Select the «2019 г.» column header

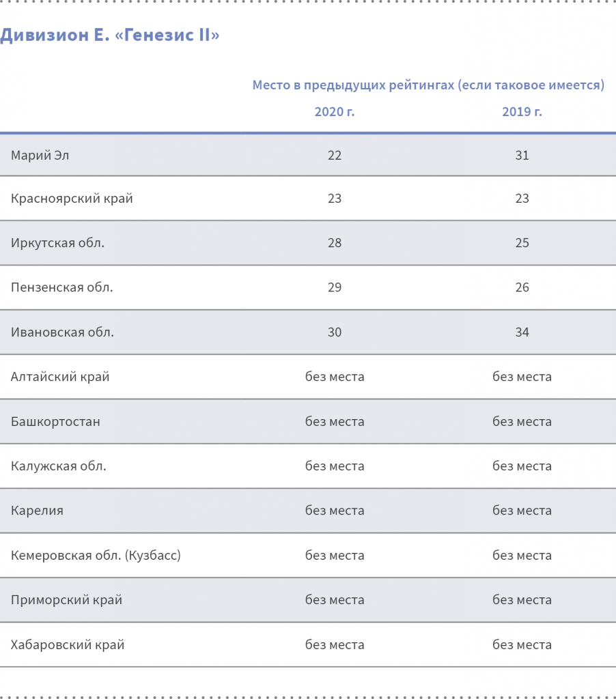click(x=522, y=112)
